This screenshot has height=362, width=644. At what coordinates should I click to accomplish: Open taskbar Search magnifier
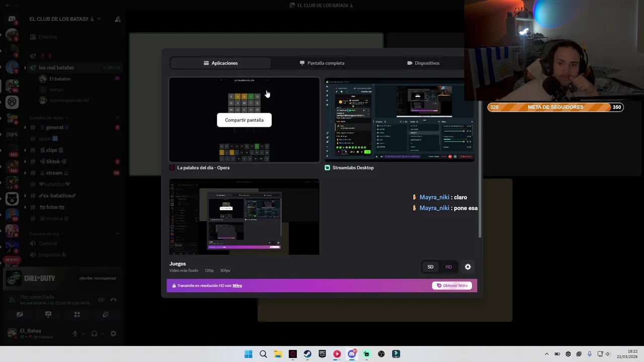click(263, 354)
